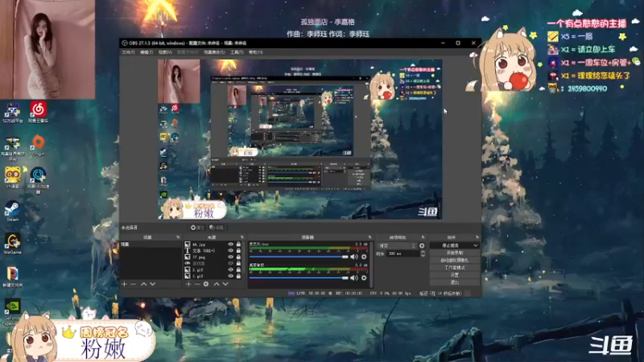Screen dimensions: 644x362
Task: Click the Audio Mixer vertical scrollbar
Action: (x=372, y=265)
